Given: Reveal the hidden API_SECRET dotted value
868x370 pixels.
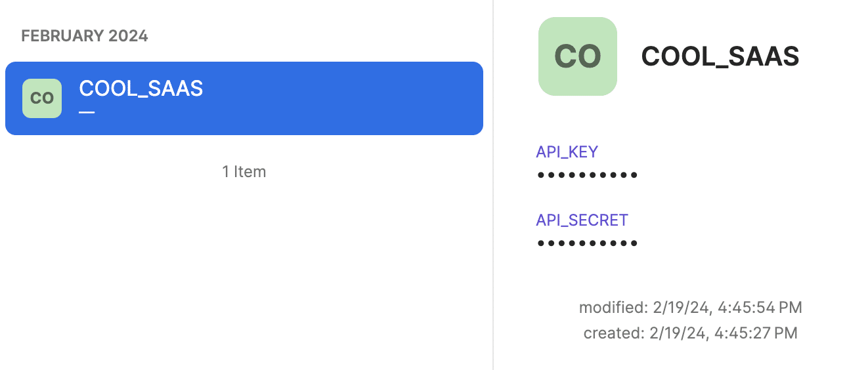Looking at the screenshot, I should click(x=587, y=243).
